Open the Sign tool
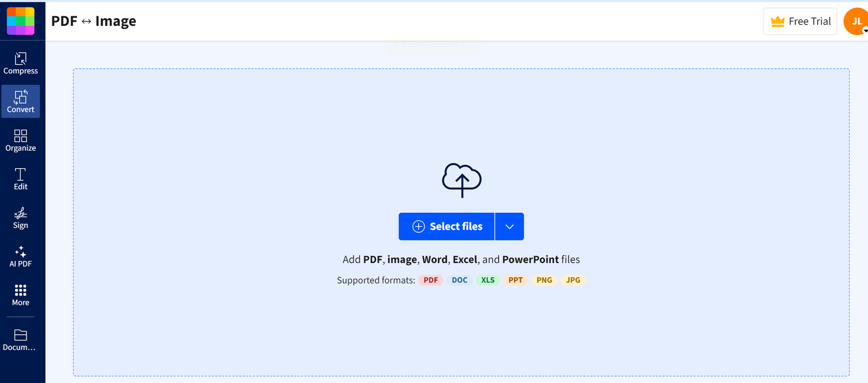868x383 pixels. pyautogui.click(x=20, y=217)
